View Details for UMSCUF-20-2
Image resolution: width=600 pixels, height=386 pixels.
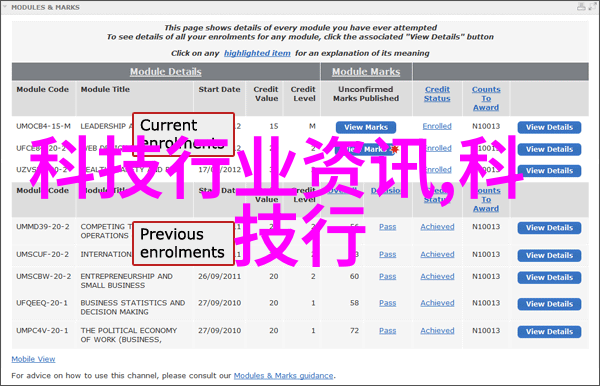(549, 256)
